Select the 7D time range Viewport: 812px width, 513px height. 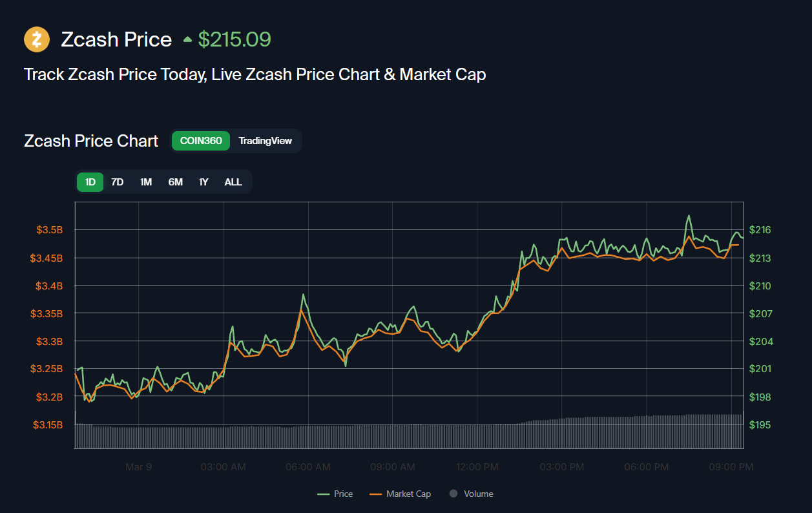coord(117,182)
